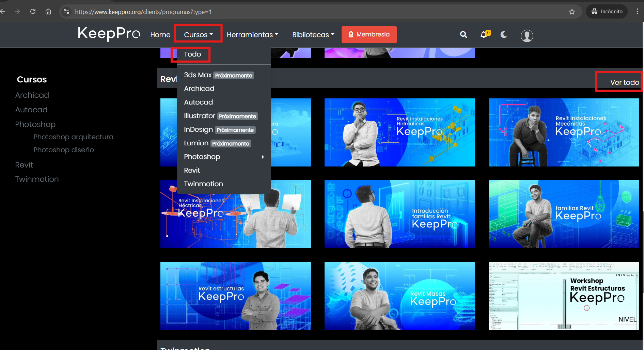Select Archicad in the Cursos menu

click(x=224, y=89)
